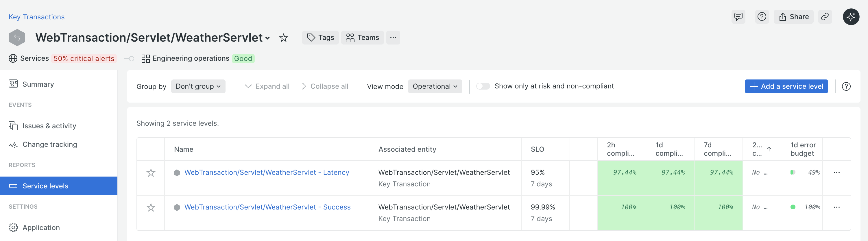Screen dimensions: 868x241
Task: Open the feedback comment icon
Action: [x=738, y=17]
